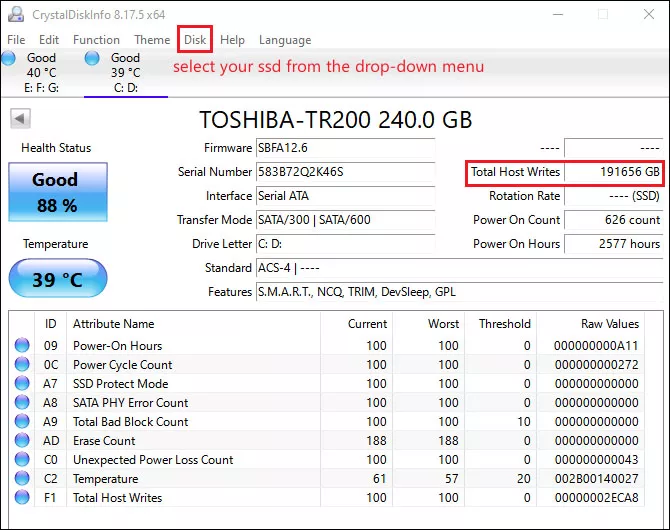
Task: Click the Health Status label
Action: [x=56, y=148]
